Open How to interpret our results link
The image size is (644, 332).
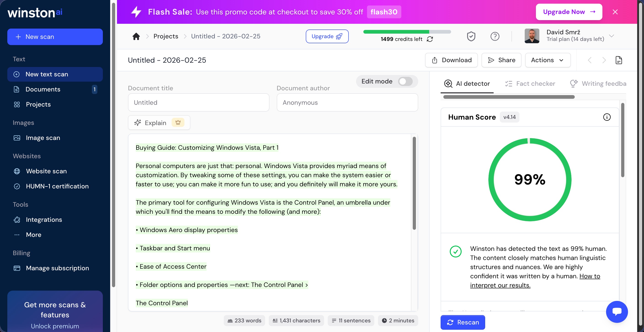point(535,281)
